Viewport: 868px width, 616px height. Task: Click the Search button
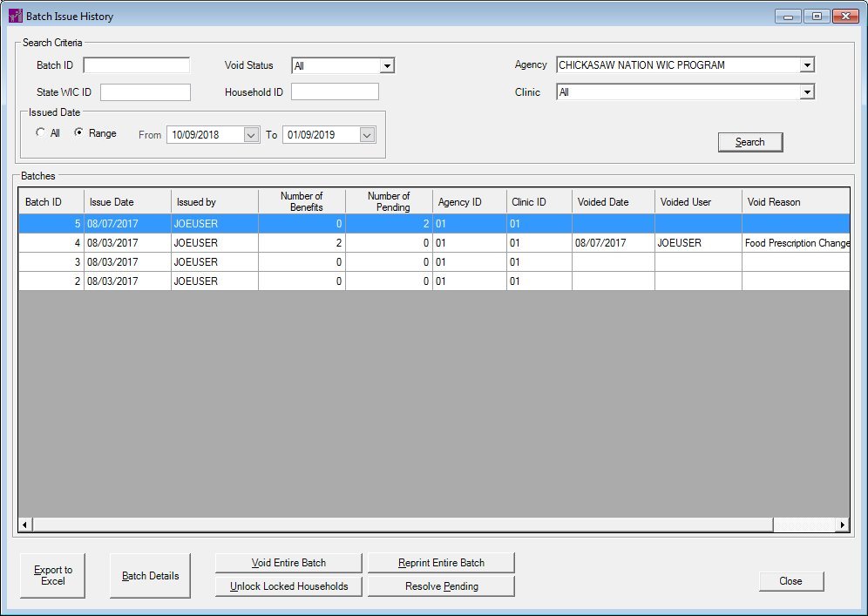(750, 142)
